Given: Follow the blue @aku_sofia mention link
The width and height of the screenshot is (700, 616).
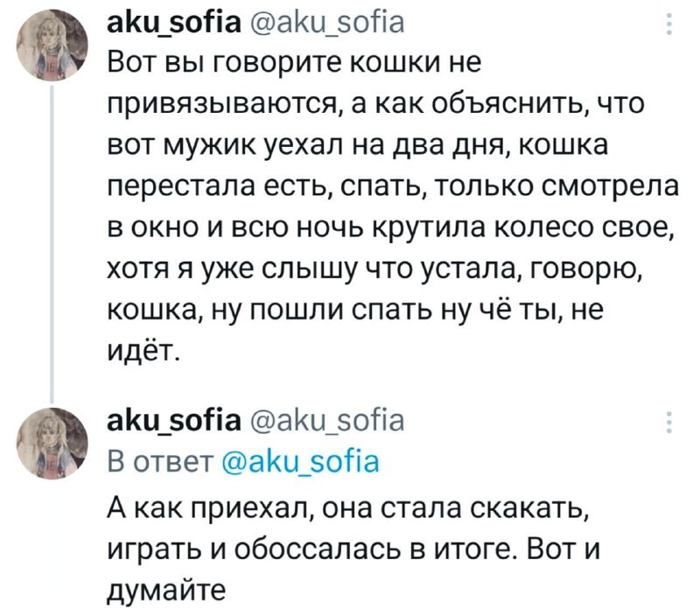Looking at the screenshot, I should click(297, 461).
